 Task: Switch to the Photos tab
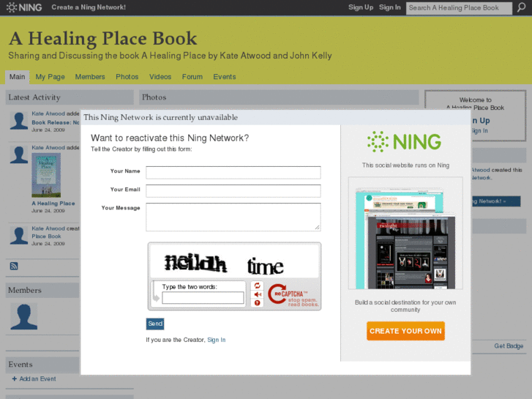point(127,77)
